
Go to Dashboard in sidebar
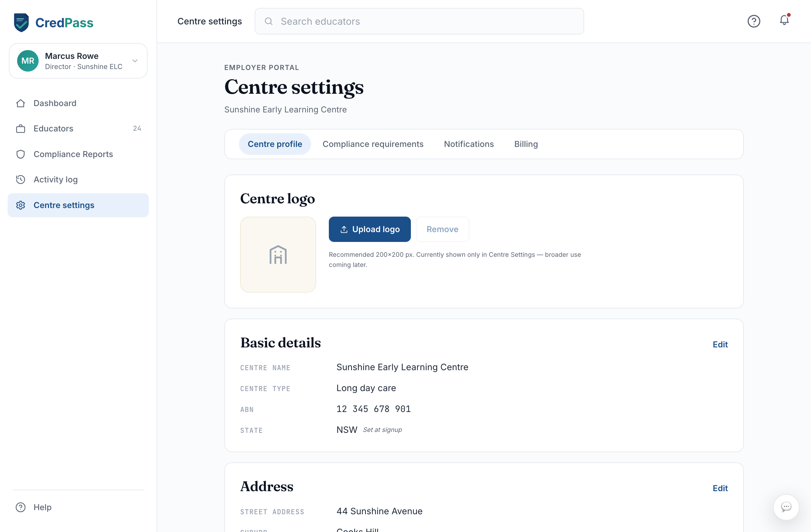pyautogui.click(x=78, y=103)
